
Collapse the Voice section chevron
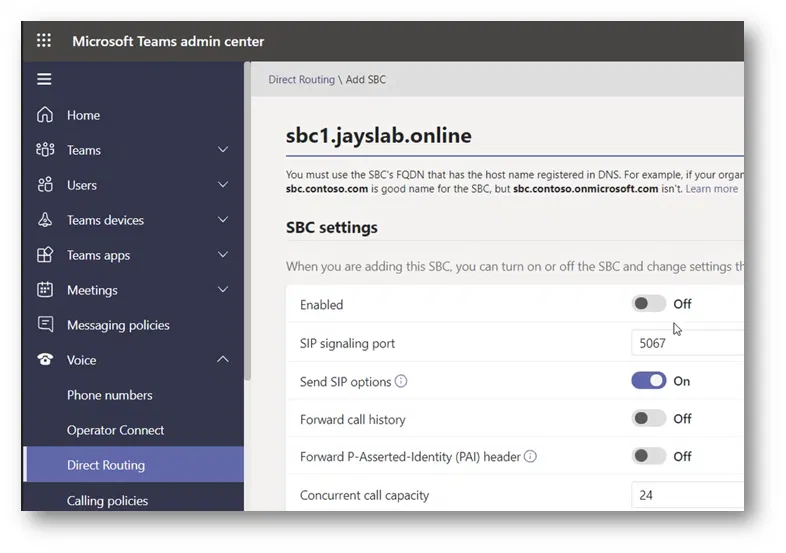(x=223, y=360)
